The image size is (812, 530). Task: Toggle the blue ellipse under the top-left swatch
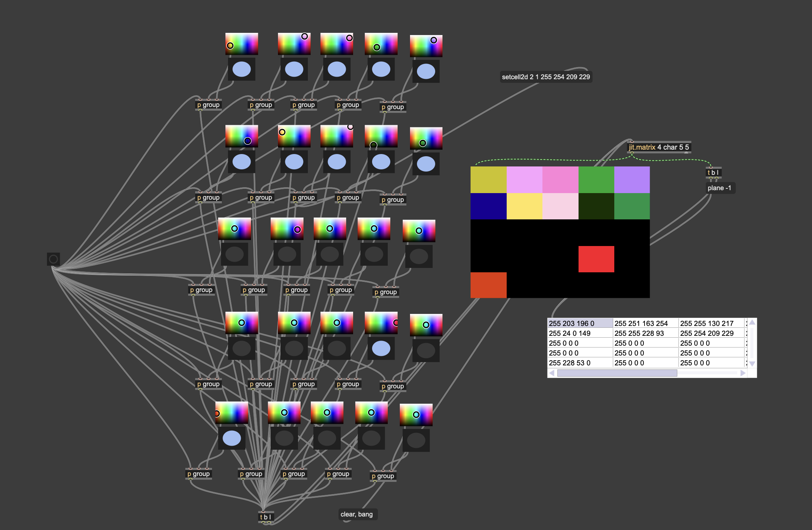[241, 69]
